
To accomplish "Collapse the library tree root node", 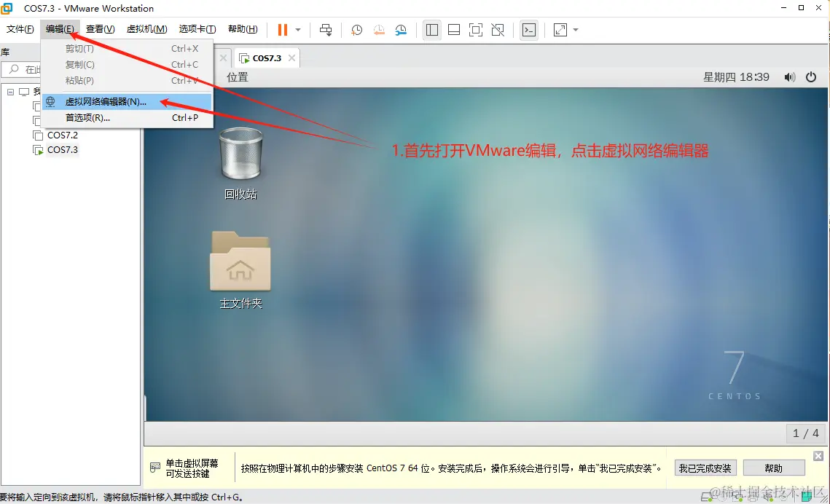I will point(10,92).
